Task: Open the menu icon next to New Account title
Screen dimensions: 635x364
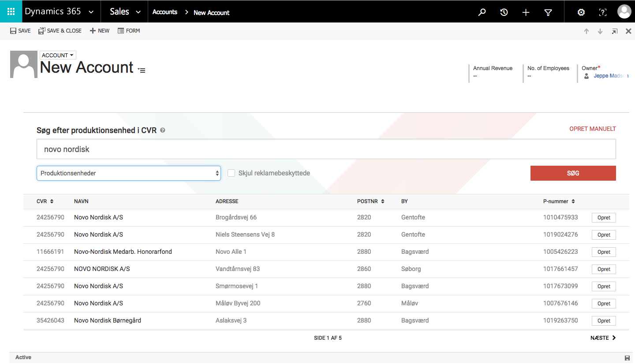Action: click(142, 70)
